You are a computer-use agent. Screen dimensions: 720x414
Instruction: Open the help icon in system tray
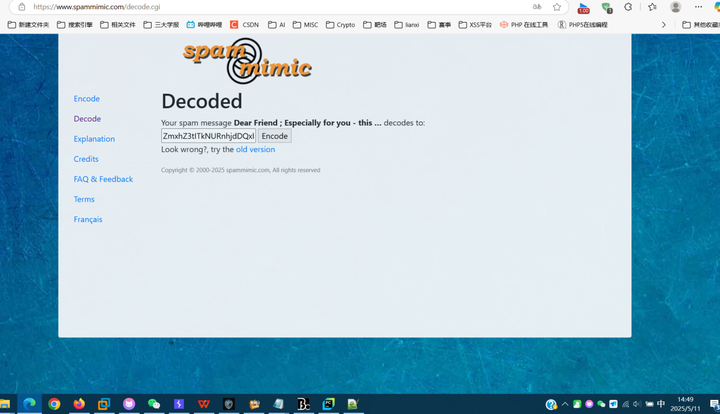pos(551,404)
